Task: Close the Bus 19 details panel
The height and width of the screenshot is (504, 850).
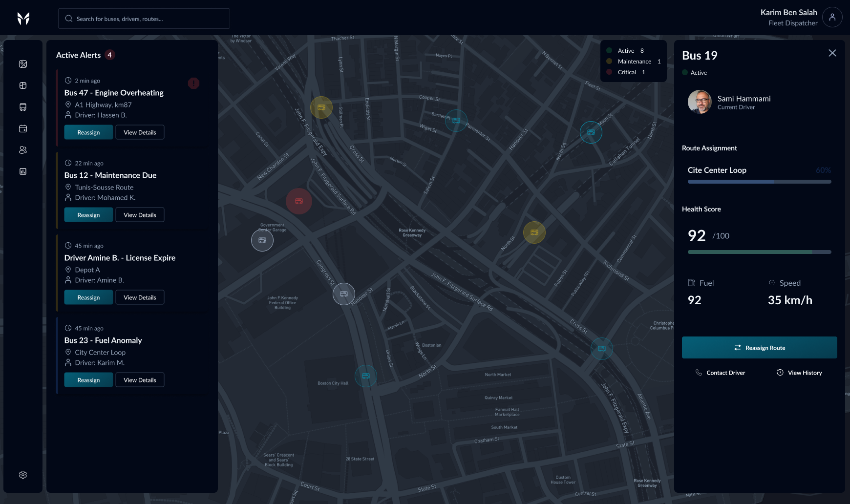Action: [x=832, y=53]
